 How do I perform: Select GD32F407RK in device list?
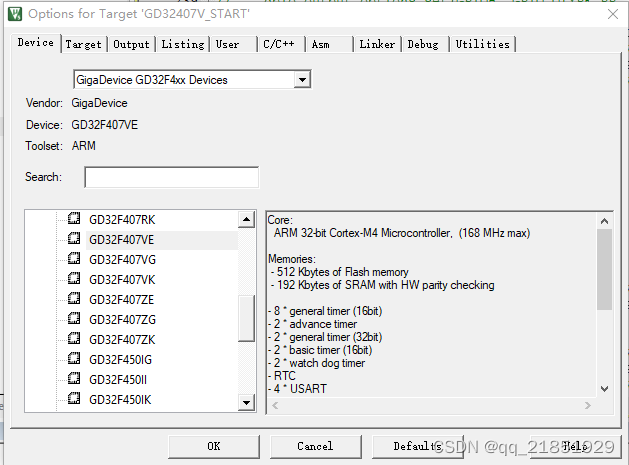[122, 220]
